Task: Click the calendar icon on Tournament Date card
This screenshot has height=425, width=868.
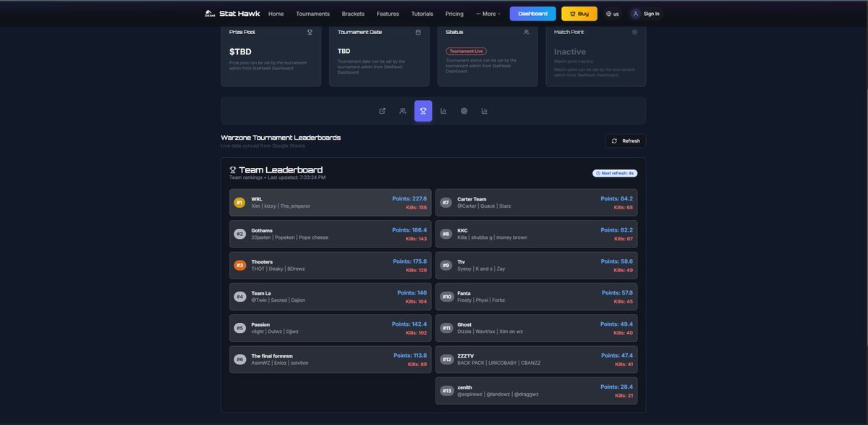Action: (416, 30)
